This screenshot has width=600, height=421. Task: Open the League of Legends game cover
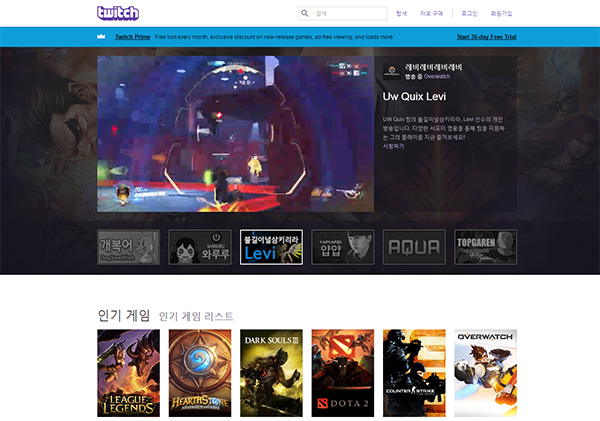coord(128,372)
